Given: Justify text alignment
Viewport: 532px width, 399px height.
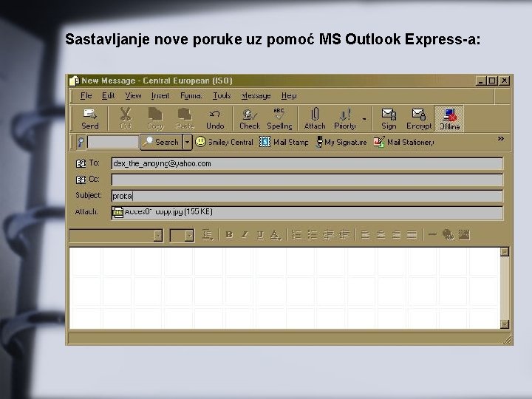Looking at the screenshot, I should tap(412, 235).
